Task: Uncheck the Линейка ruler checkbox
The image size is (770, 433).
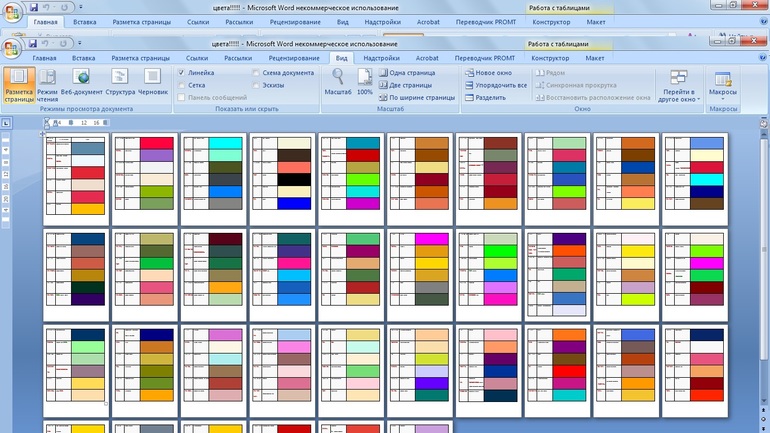Action: coord(181,73)
